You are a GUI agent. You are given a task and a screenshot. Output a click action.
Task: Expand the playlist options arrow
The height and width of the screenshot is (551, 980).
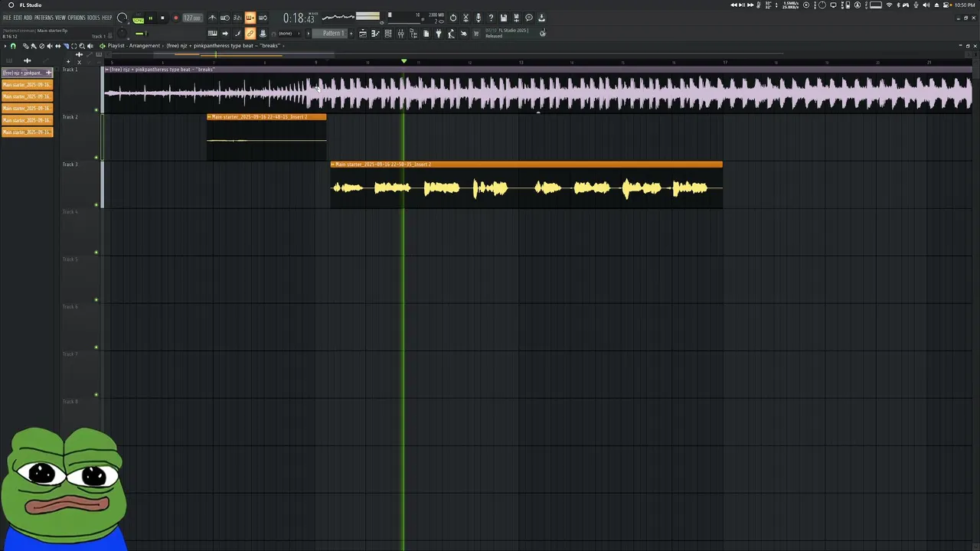5,45
